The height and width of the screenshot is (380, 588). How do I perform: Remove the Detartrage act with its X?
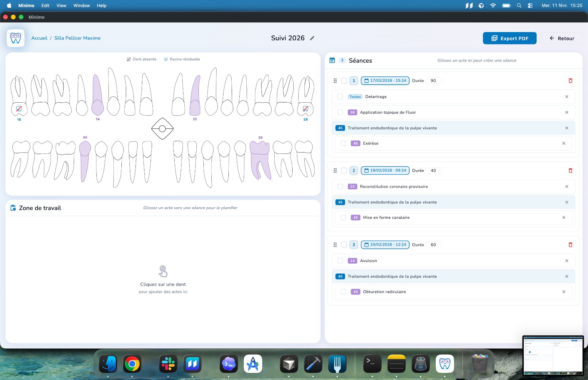point(567,97)
